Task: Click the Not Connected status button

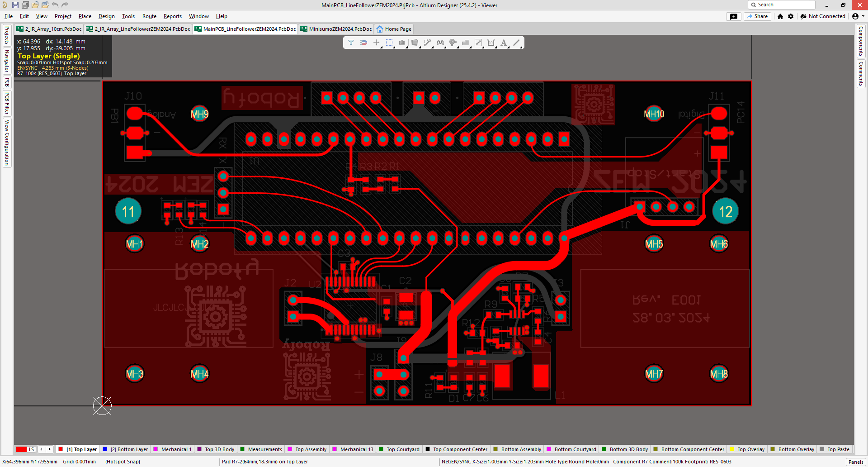Action: click(823, 16)
